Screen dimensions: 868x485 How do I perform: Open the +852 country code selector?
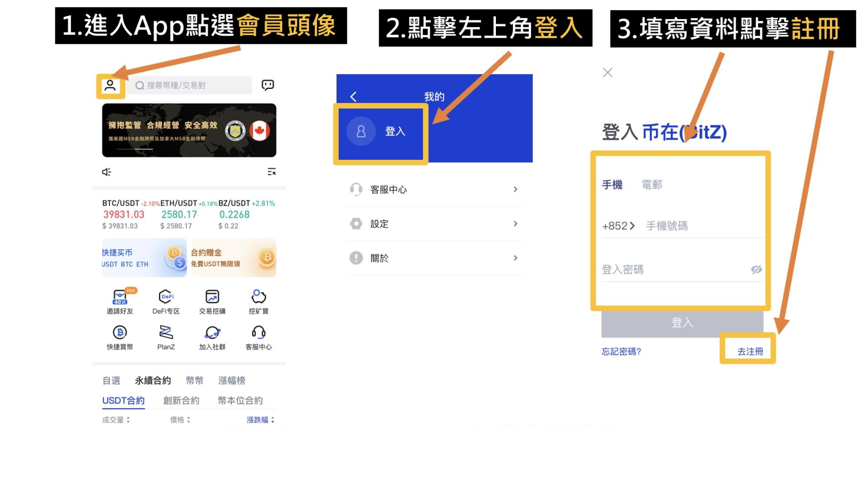[618, 226]
